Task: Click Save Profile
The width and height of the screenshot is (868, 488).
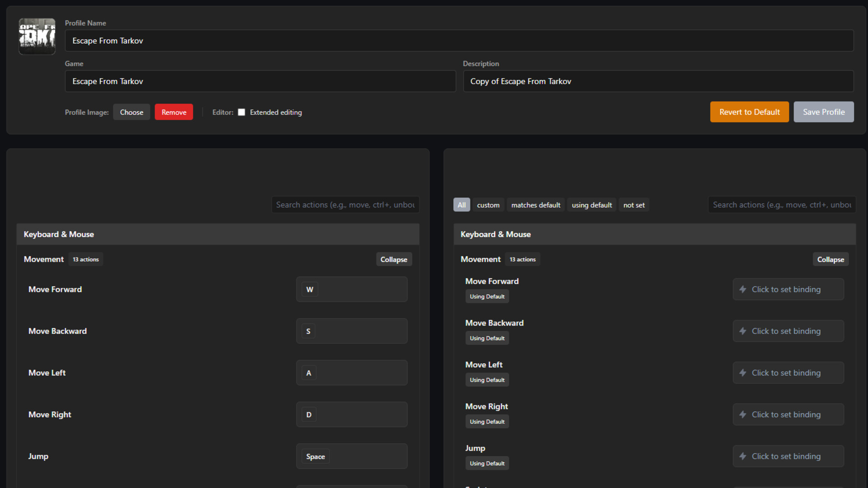Action: pos(824,112)
